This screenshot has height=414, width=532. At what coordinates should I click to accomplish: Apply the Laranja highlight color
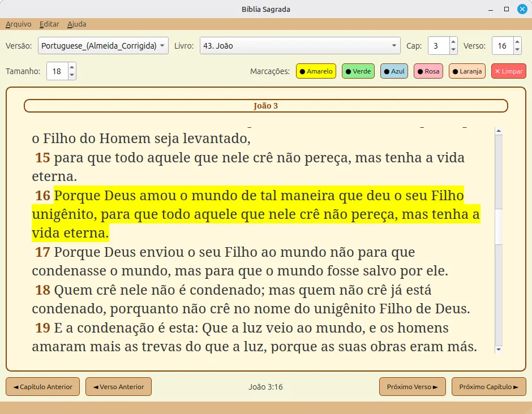467,71
